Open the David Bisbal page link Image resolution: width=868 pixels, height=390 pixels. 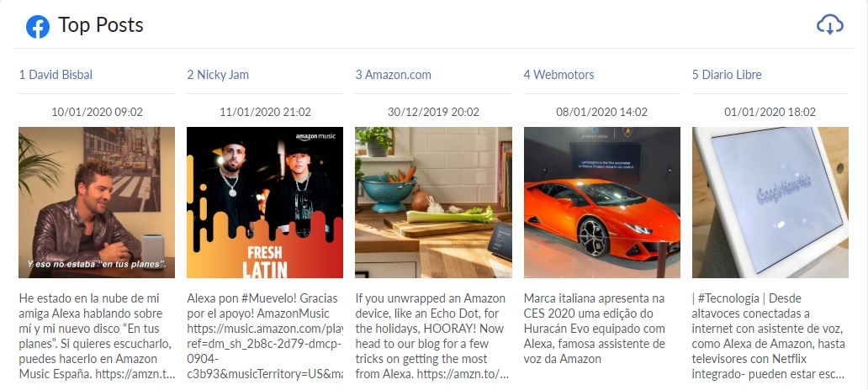coord(56,75)
